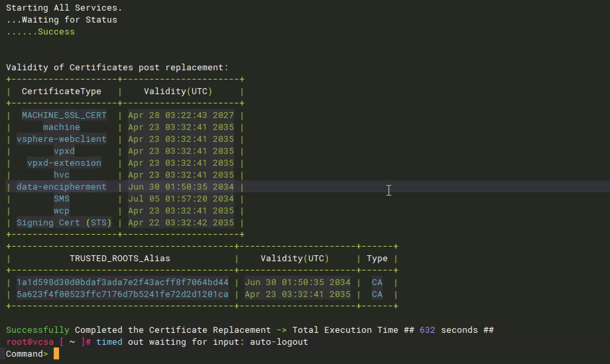Click the 'Type' column header

[377, 258]
